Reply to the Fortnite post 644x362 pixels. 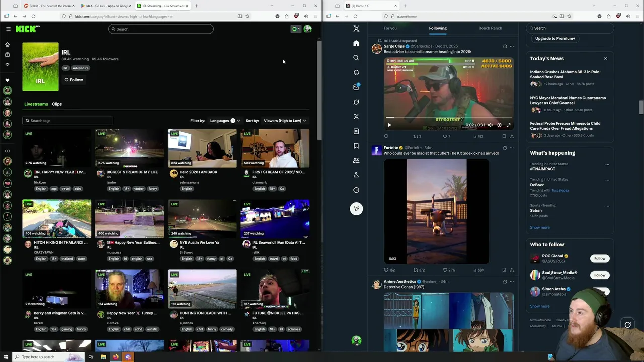click(x=386, y=270)
